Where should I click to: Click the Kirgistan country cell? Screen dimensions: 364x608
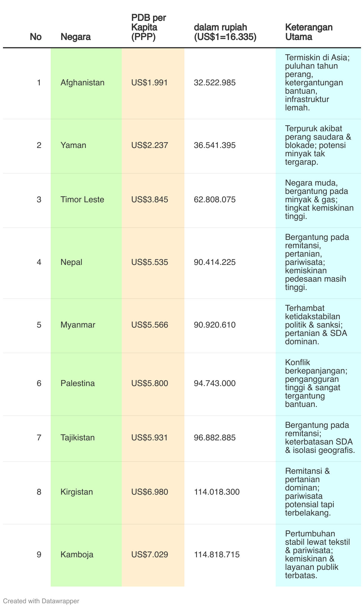click(x=86, y=493)
